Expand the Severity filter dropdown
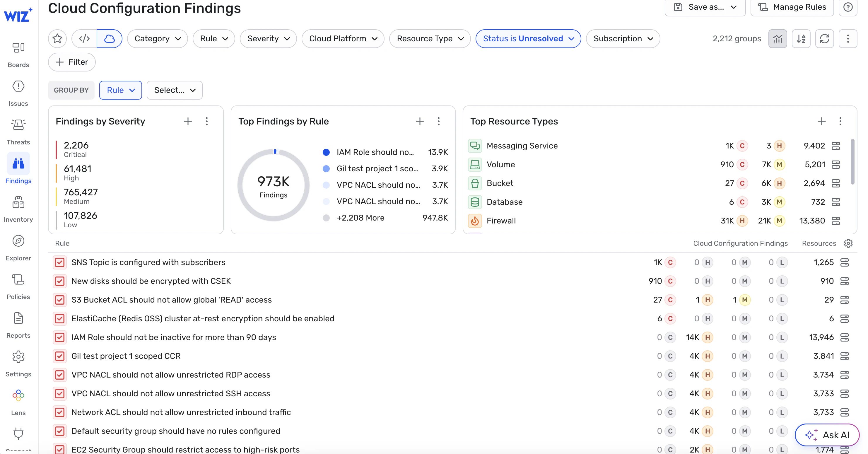868x454 pixels. click(268, 38)
